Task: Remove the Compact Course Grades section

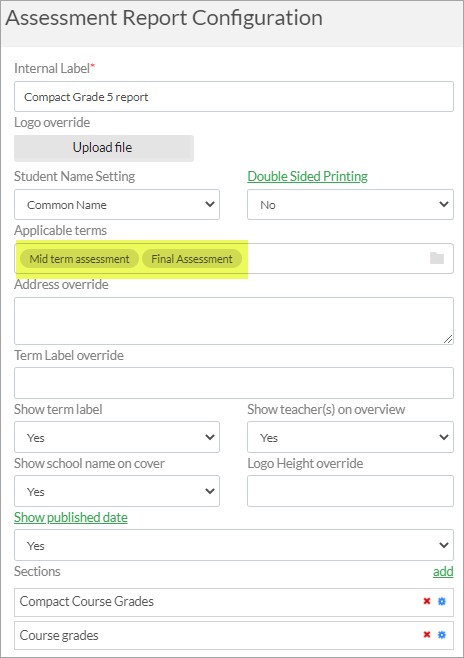Action: [427, 601]
